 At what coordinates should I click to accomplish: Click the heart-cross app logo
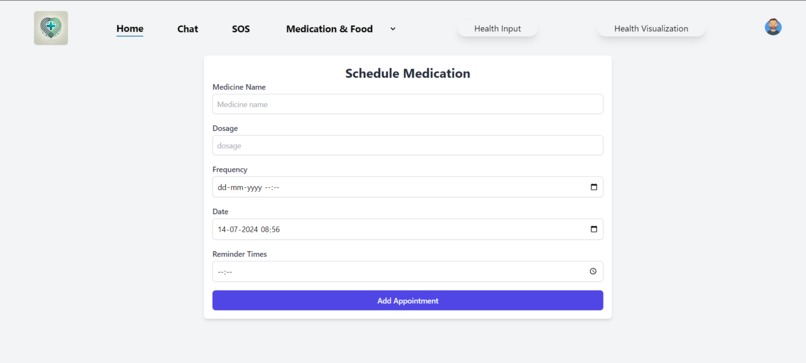click(x=51, y=28)
